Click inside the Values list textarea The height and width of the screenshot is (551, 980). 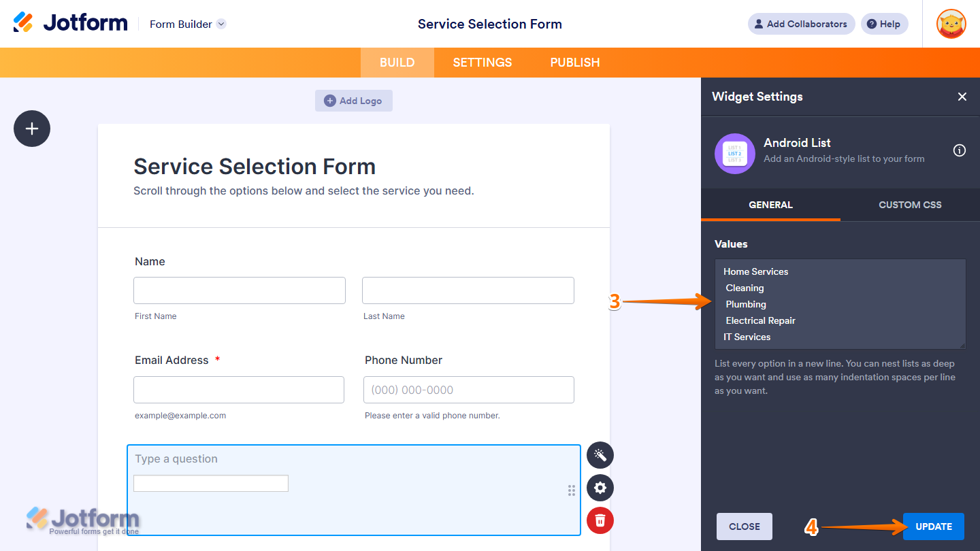840,303
